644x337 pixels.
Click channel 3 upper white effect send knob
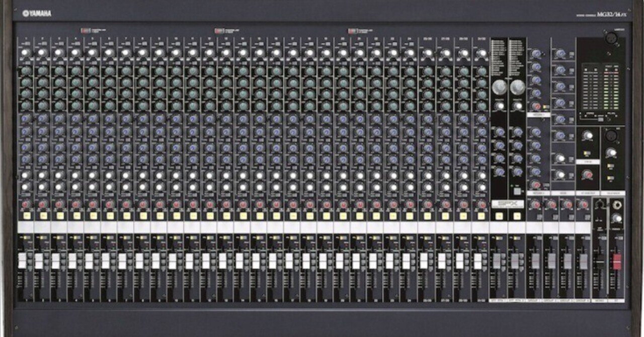click(x=59, y=176)
